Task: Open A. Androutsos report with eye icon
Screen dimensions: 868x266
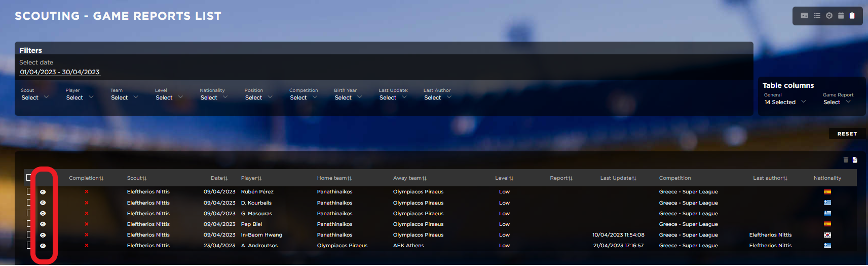Action: tap(43, 246)
